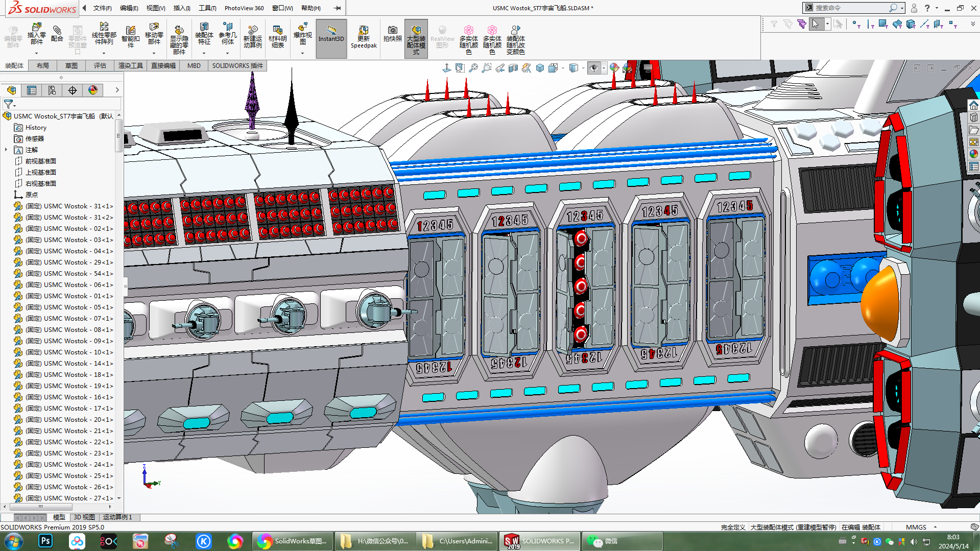980x551 pixels.
Task: Open the PropertyManager tab icon
Action: coord(32,90)
